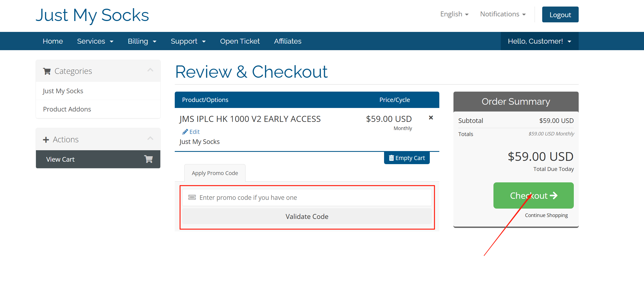Screen dimensions: 644x283
Task: Click the arrow icon on Checkout button
Action: pos(554,195)
